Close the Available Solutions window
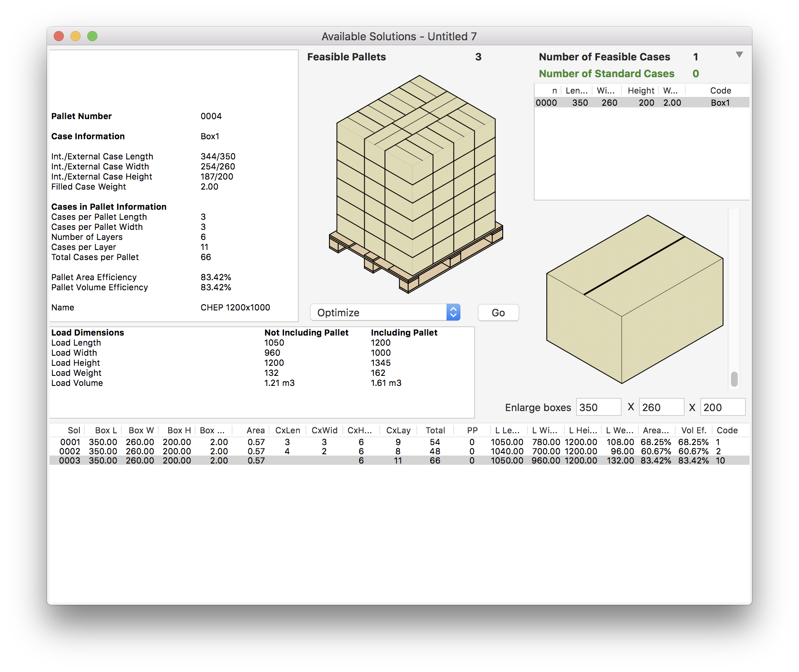799x672 pixels. pyautogui.click(x=59, y=36)
